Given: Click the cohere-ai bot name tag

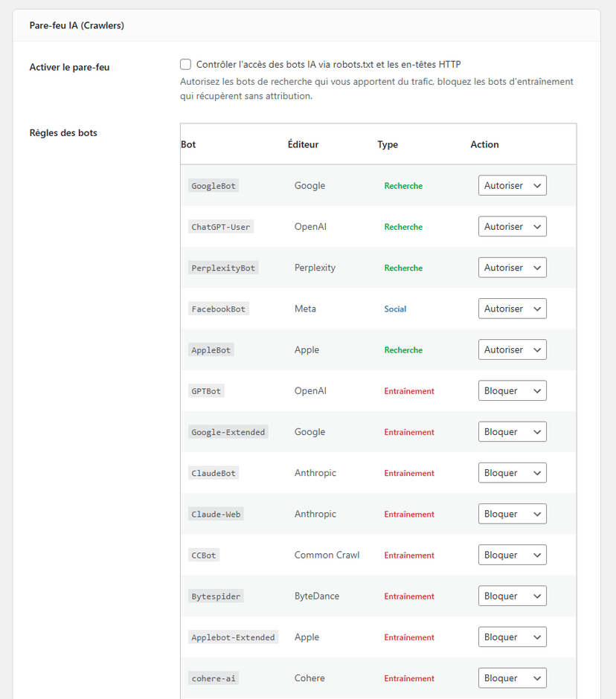Looking at the screenshot, I should [214, 678].
